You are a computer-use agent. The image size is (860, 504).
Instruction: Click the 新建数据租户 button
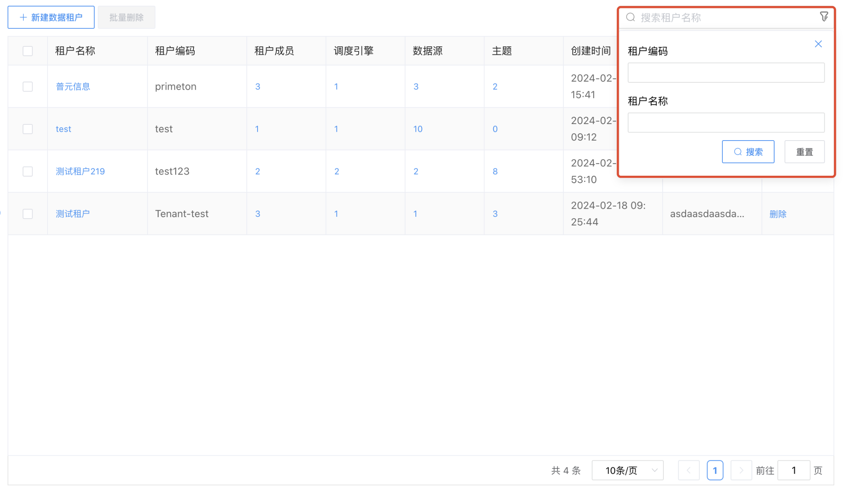click(51, 17)
